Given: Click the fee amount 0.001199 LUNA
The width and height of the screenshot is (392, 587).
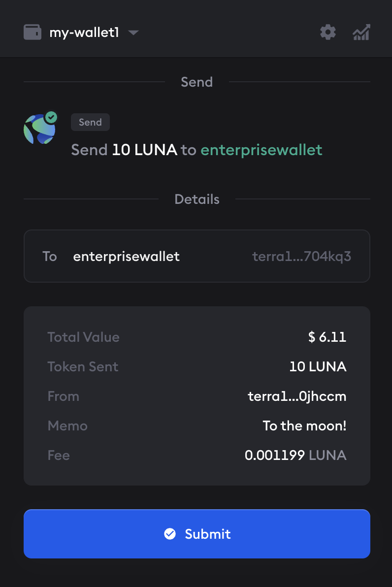Looking at the screenshot, I should pos(295,456).
